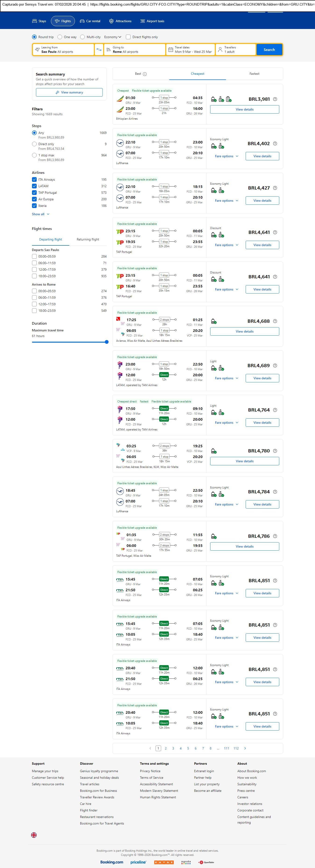This screenshot has width=315, height=868.
Task: Enable the Direct flights only checkbox
Action: [x=128, y=37]
